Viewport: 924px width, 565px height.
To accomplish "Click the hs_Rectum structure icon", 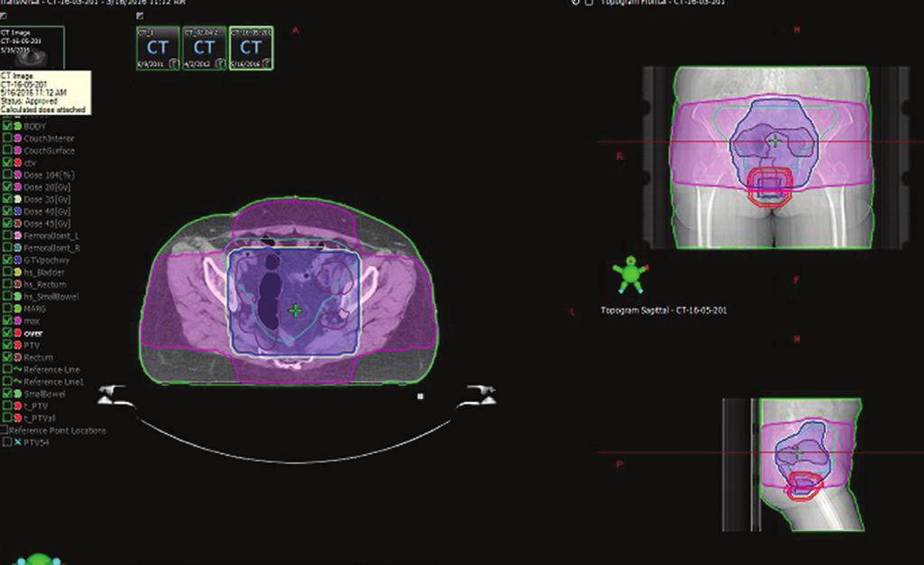I will tap(18, 284).
